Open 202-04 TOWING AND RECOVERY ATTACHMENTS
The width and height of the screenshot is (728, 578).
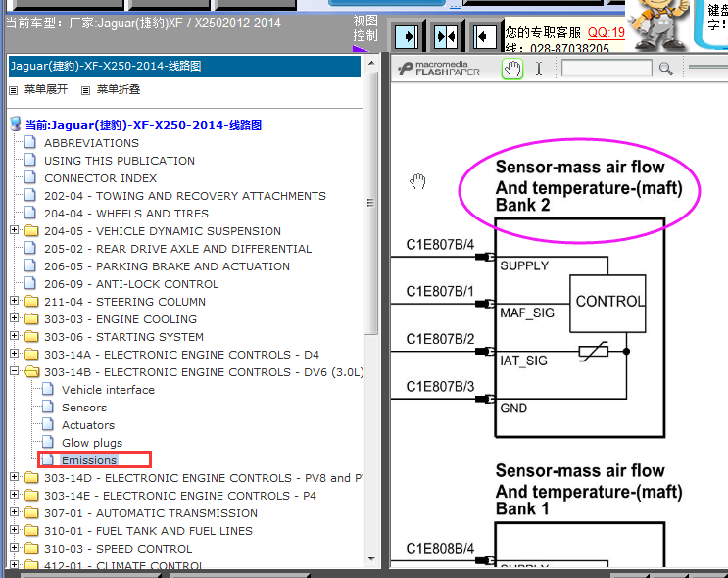click(185, 196)
